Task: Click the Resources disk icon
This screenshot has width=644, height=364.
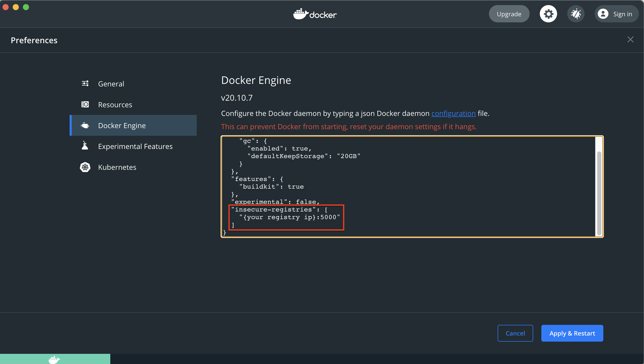Action: tap(85, 104)
